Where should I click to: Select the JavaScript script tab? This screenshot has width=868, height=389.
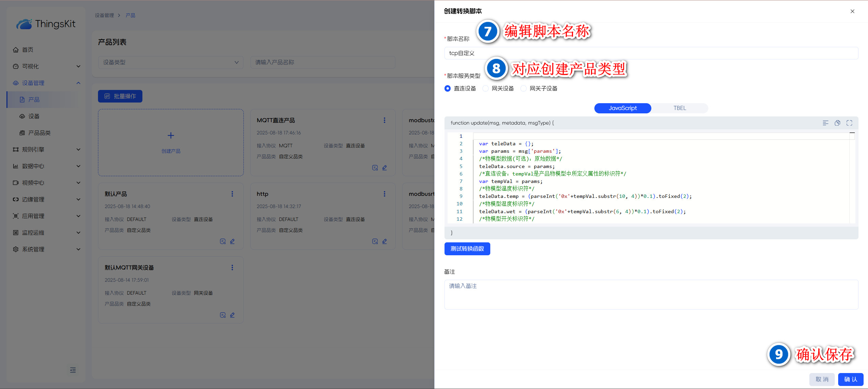[623, 108]
